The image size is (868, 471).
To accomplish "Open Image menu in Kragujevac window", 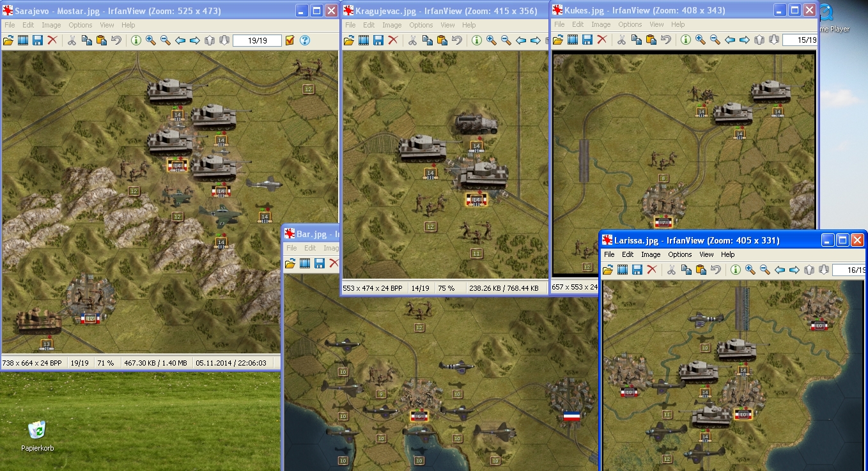I will [392, 25].
